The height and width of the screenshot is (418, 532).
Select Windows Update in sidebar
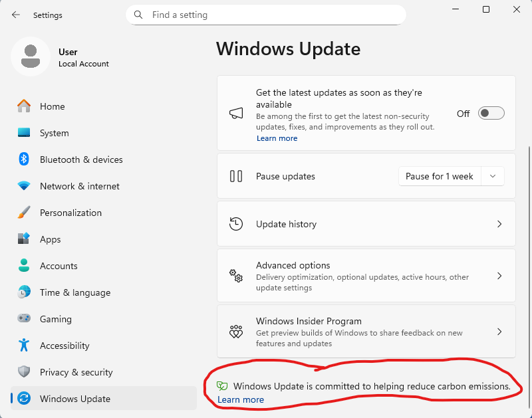point(104,398)
